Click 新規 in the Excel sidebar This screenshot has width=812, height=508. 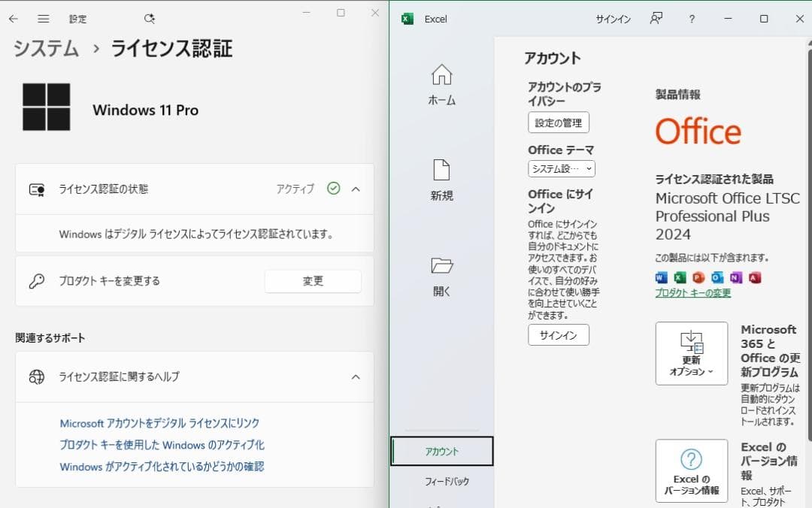(441, 177)
